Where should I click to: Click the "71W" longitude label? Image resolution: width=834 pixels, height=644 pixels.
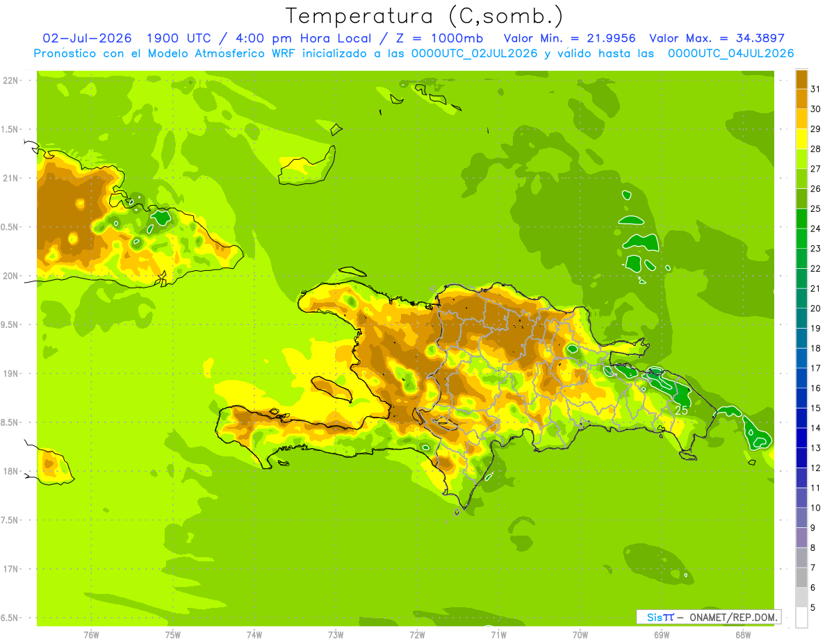click(498, 634)
